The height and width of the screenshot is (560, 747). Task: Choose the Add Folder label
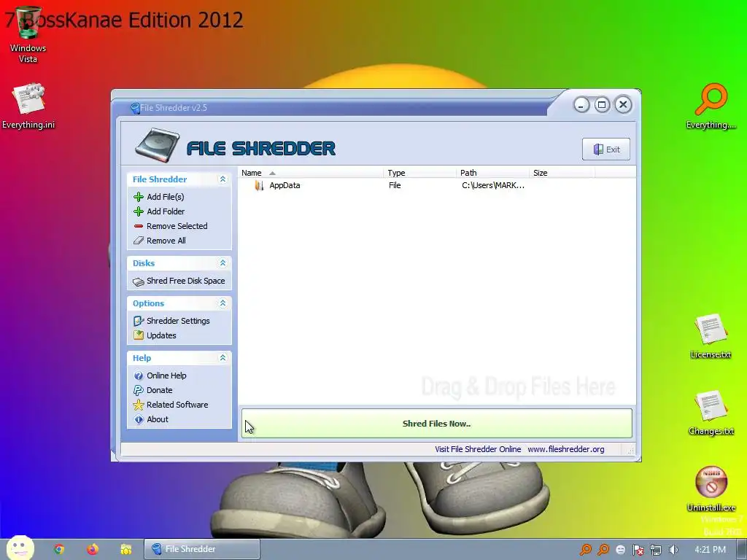(x=166, y=211)
